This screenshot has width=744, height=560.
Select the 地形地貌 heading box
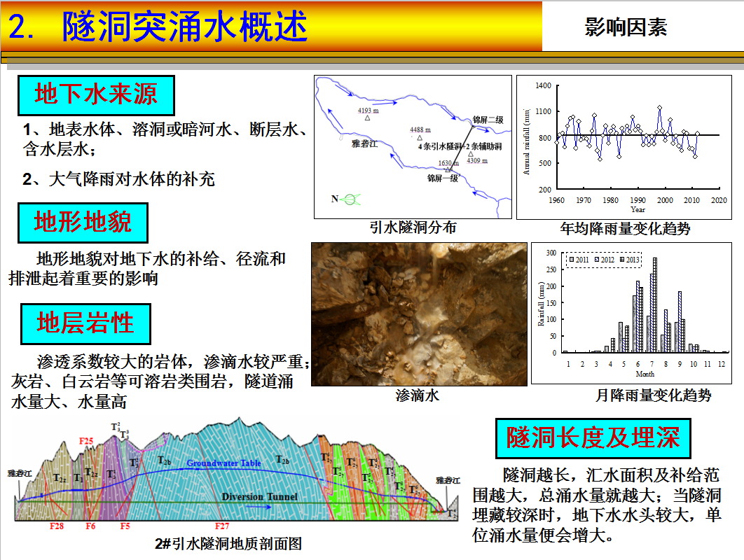coord(83,223)
